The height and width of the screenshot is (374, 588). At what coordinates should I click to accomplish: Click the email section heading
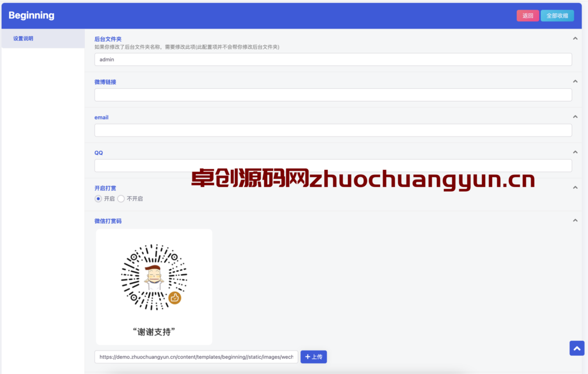pyautogui.click(x=101, y=117)
